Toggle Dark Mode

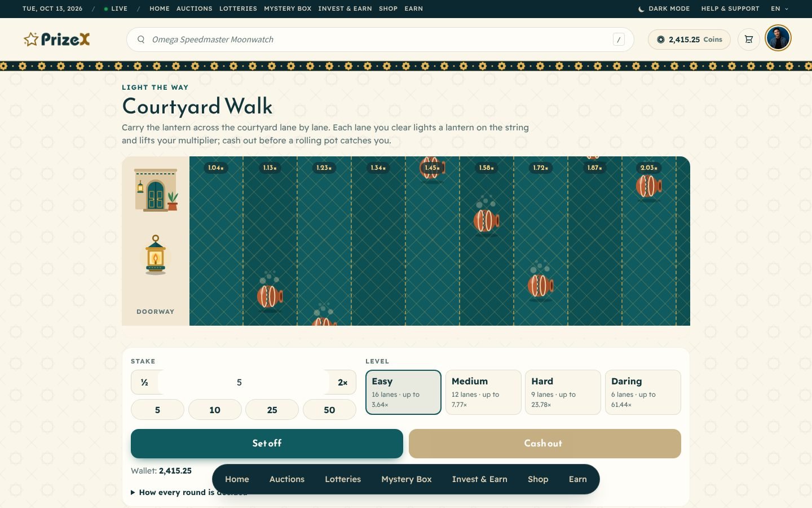pos(664,8)
